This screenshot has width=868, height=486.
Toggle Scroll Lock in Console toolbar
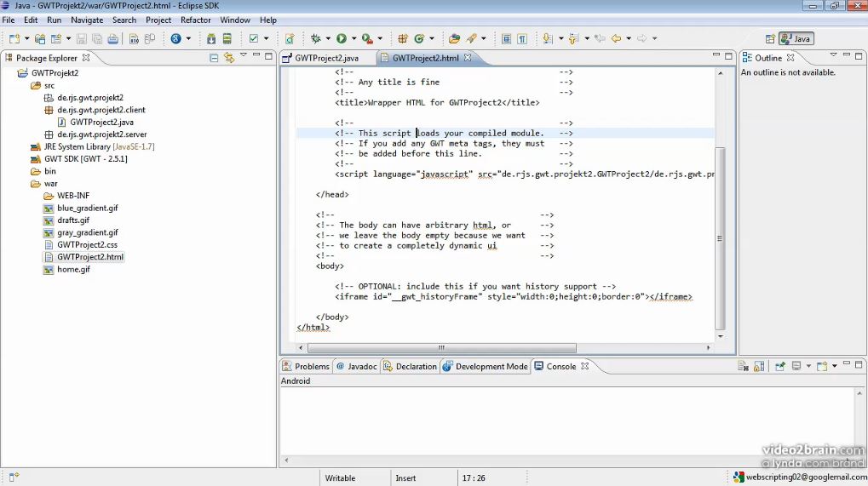click(x=759, y=366)
